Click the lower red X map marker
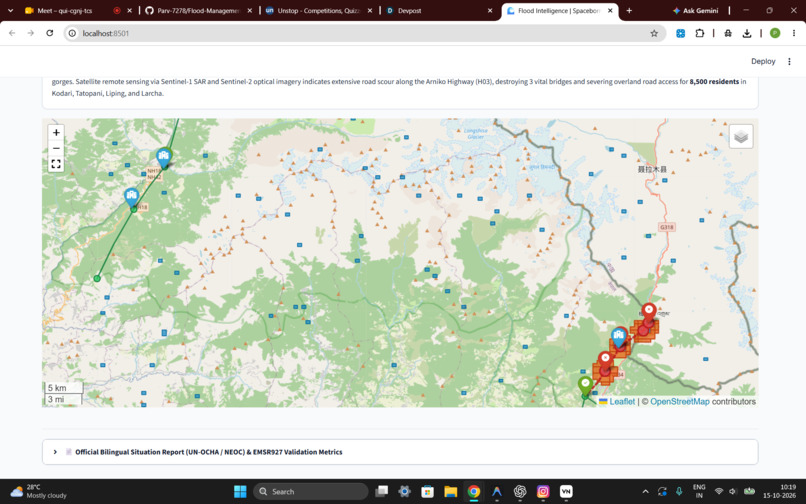 click(605, 361)
